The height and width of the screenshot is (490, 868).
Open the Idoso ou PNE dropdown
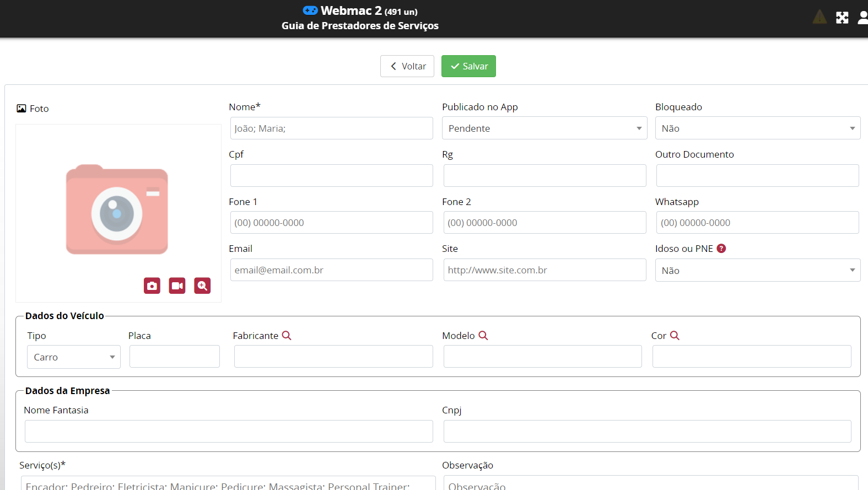click(757, 271)
